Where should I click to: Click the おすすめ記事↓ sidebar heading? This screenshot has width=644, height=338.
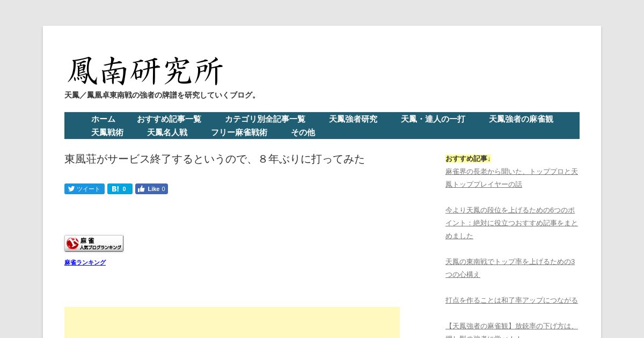point(468,159)
